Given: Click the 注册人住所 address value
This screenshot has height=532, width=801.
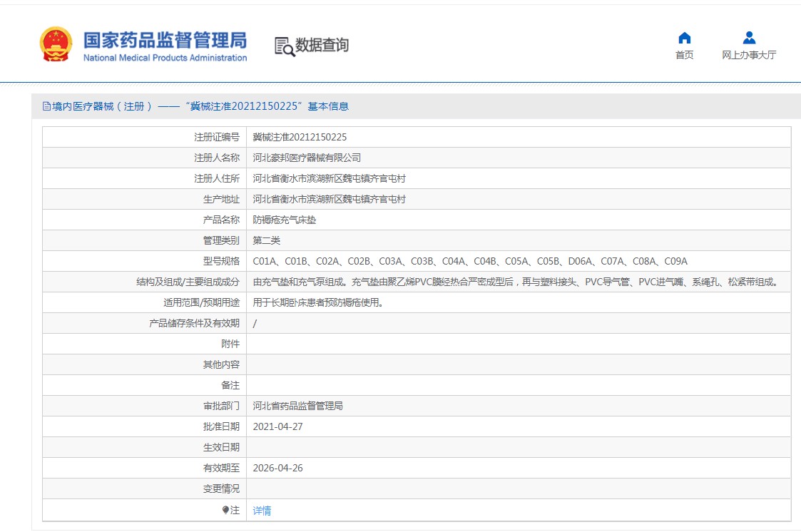Looking at the screenshot, I should pyautogui.click(x=330, y=179).
